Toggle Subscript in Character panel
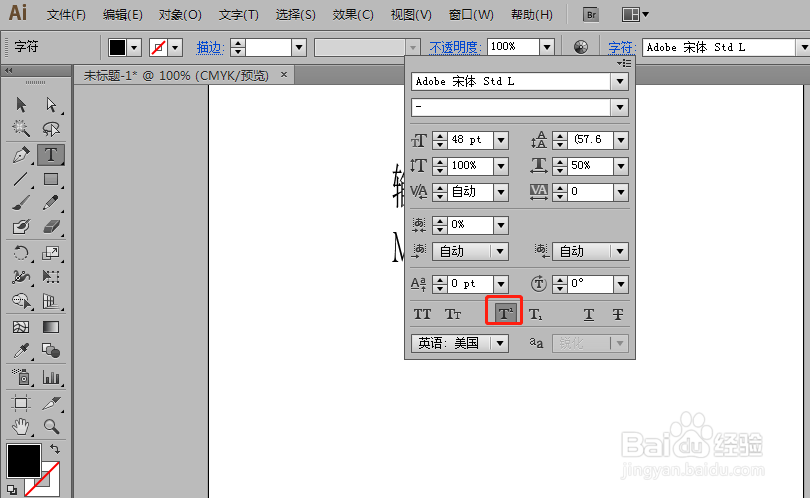Image resolution: width=810 pixels, height=498 pixels. [535, 314]
